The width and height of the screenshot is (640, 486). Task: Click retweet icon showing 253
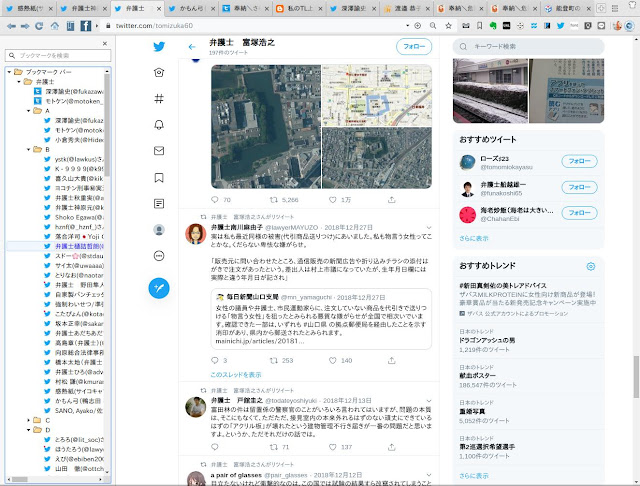tap(273, 360)
